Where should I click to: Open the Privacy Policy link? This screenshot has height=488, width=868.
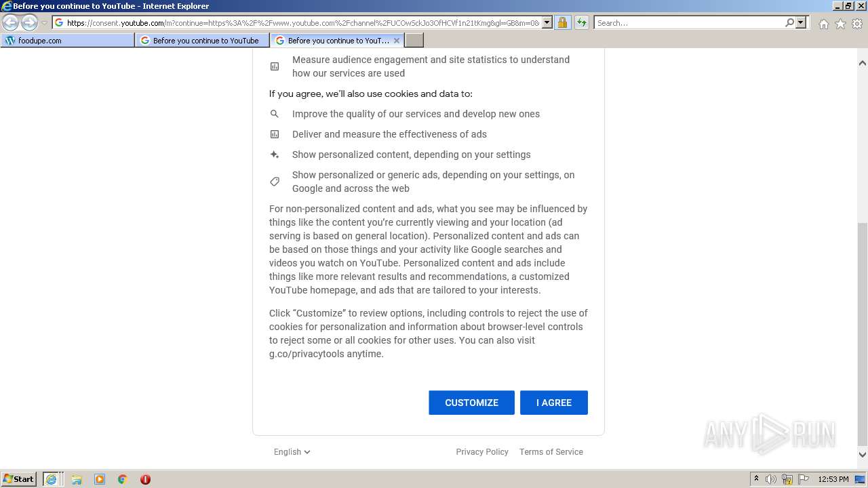pyautogui.click(x=482, y=451)
